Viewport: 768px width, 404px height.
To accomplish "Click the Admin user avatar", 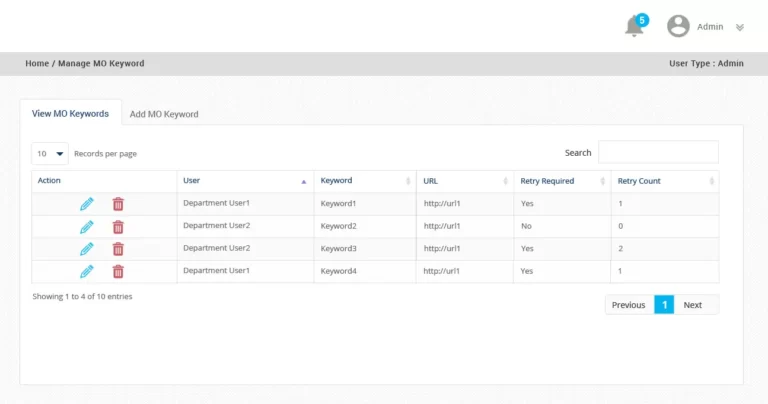I will point(678,27).
